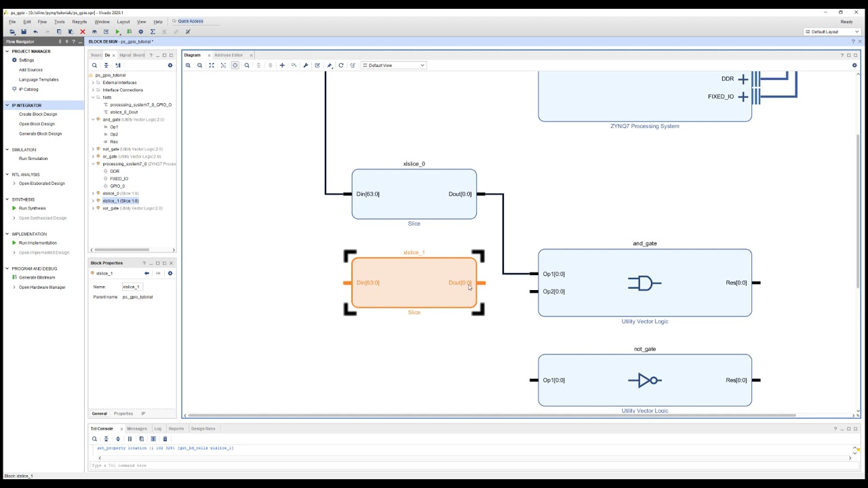Open the Default Layout dropdown
Viewport: 868px width, 488px height.
pos(832,32)
